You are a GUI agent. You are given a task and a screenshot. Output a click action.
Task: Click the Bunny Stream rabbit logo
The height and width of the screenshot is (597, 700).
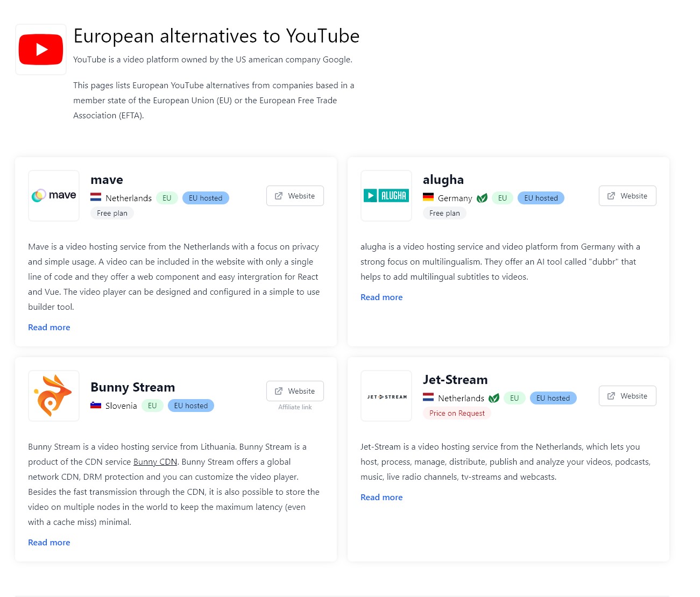[x=54, y=396]
